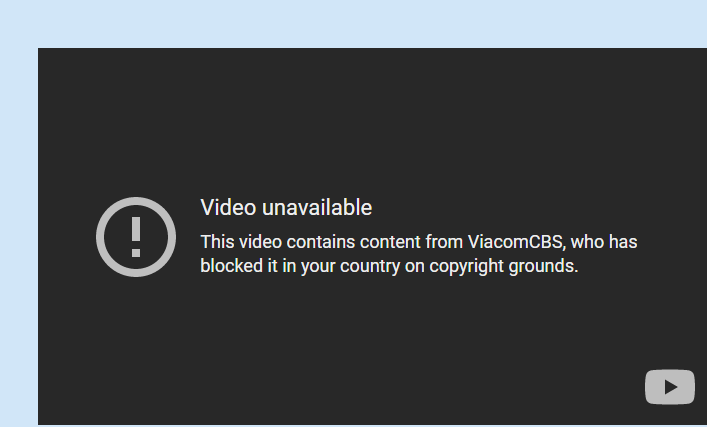Click the word "Video" in the heading
The image size is (707, 427).
coord(229,207)
